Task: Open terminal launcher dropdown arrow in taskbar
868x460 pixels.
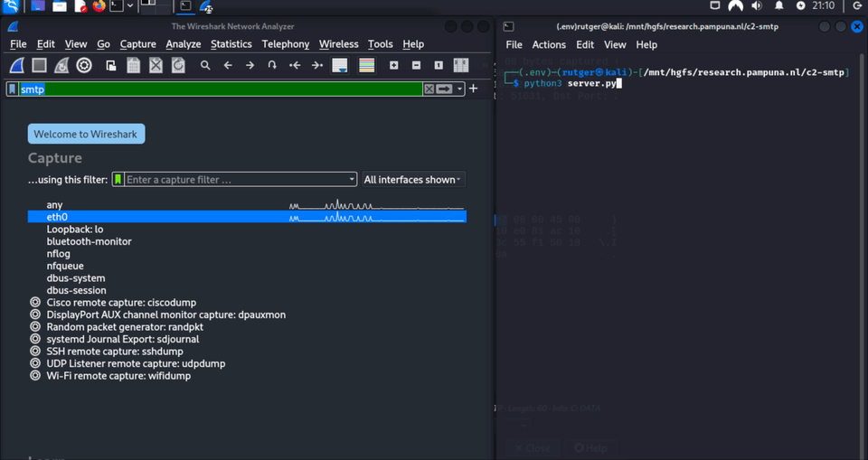Action: (x=130, y=6)
